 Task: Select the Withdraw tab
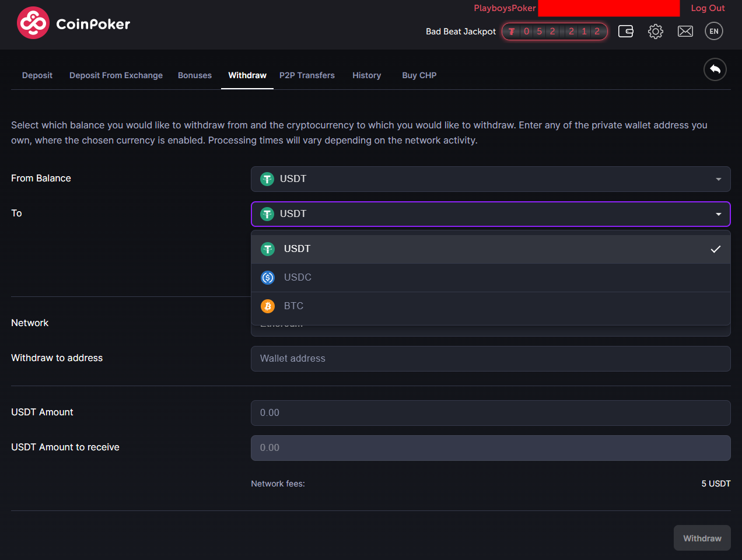tap(247, 75)
